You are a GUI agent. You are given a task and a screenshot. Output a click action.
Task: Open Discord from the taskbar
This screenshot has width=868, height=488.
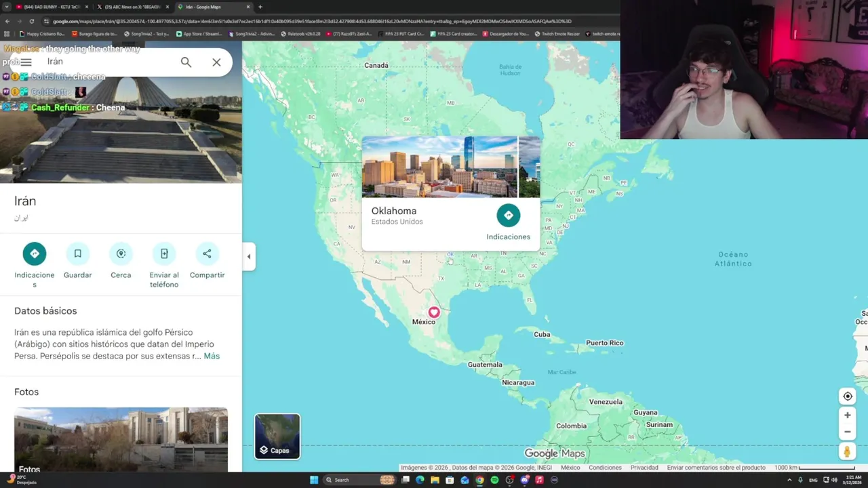[x=524, y=480]
